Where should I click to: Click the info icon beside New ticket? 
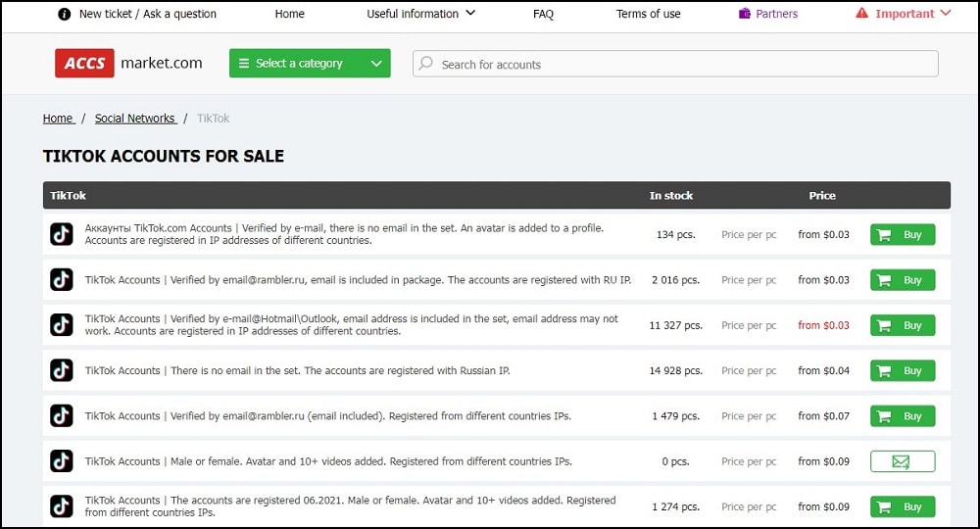coord(64,14)
